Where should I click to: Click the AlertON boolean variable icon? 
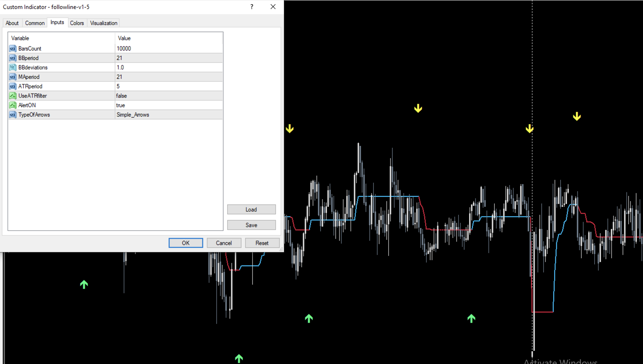(x=13, y=105)
